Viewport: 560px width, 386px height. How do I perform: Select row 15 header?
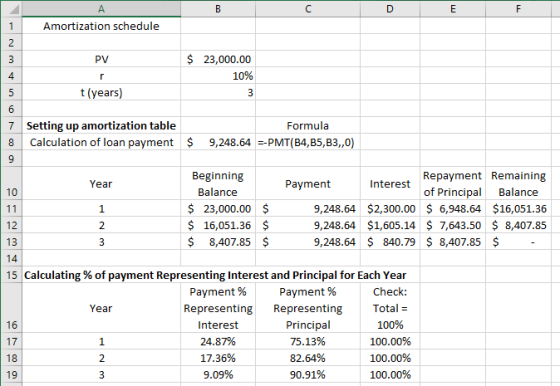coord(11,275)
